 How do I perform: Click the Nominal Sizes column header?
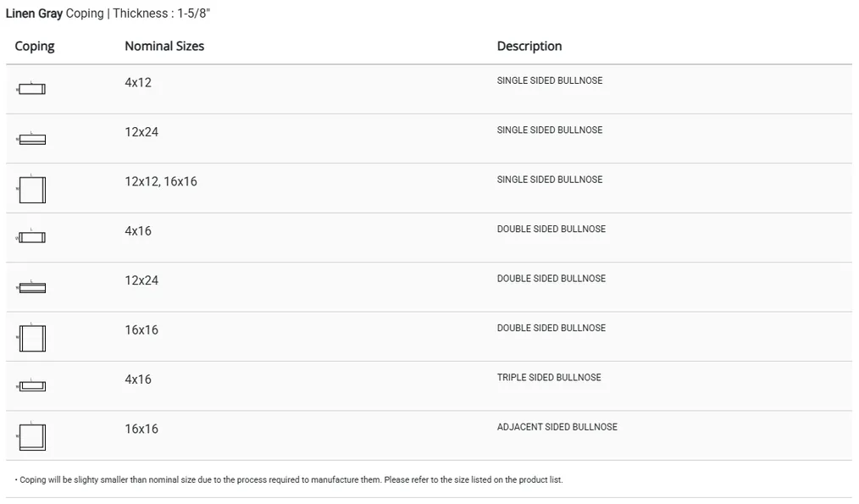(164, 47)
